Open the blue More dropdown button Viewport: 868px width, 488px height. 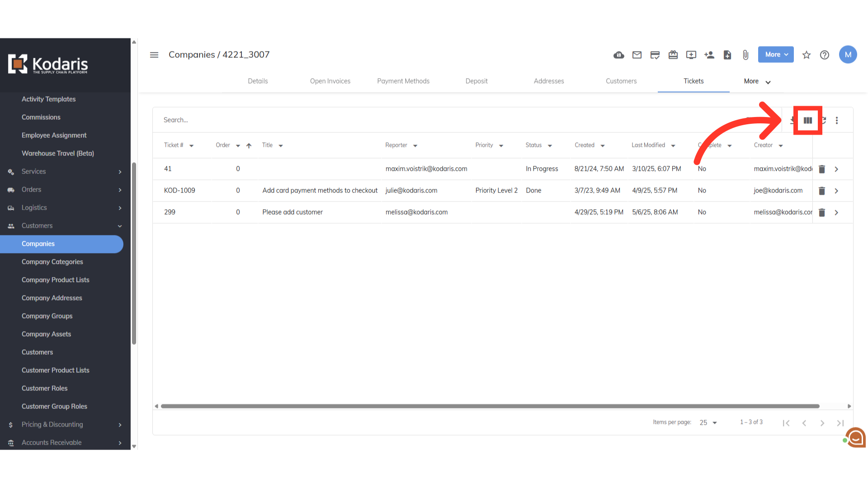click(x=775, y=54)
